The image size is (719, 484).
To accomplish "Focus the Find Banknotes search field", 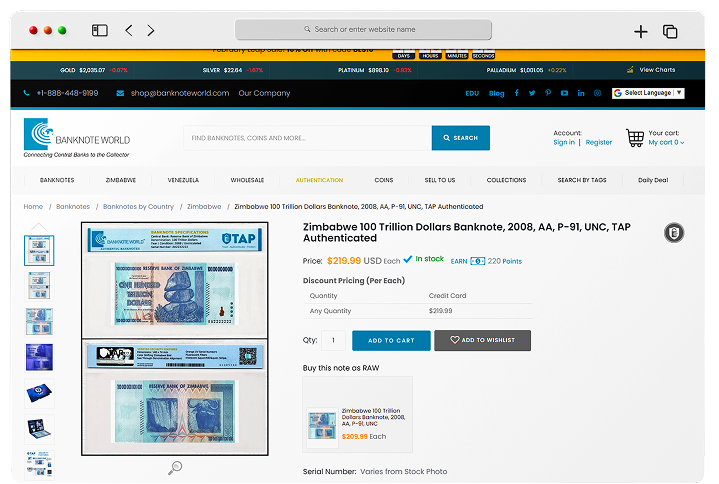I will pyautogui.click(x=307, y=138).
